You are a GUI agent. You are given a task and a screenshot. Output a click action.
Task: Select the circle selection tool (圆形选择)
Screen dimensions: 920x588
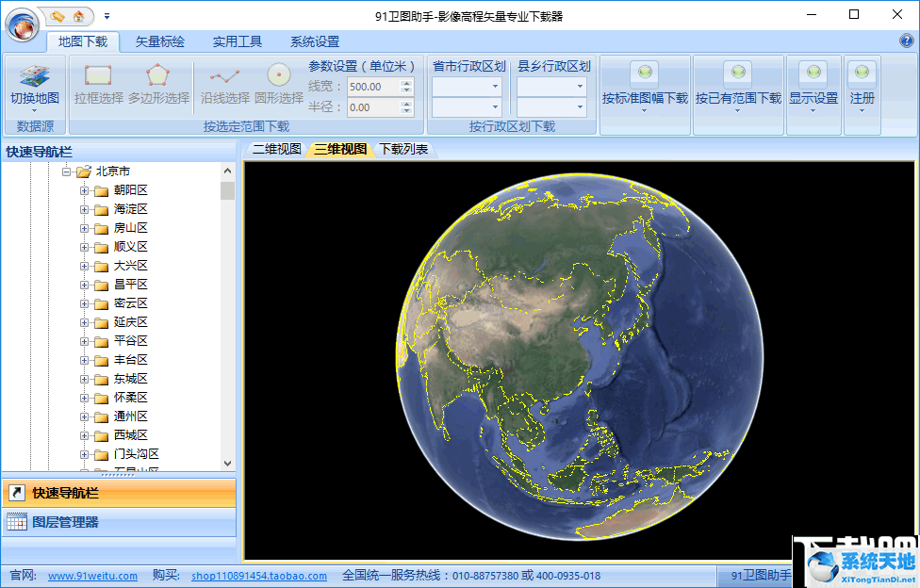[279, 85]
